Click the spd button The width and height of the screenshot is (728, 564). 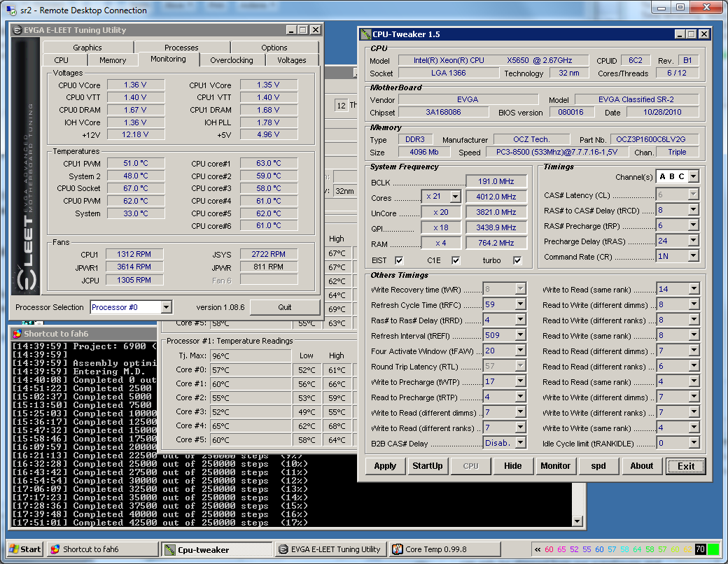tap(598, 466)
